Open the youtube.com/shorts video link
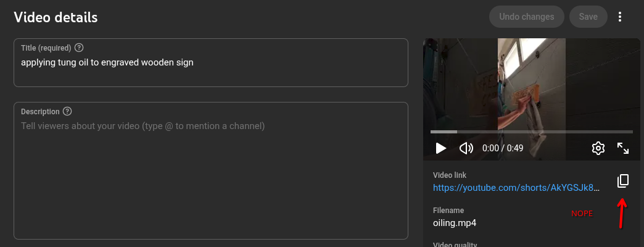The image size is (644, 247). click(x=516, y=188)
